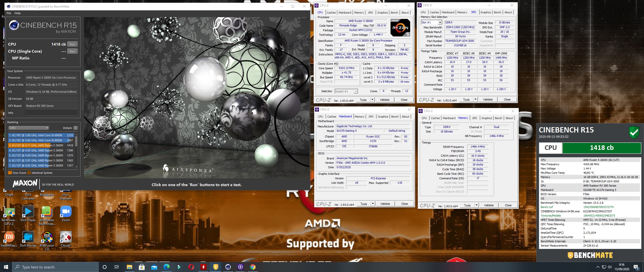Select ranking row 3 Ryzen 5 2600X 1418
Screen dimensions: 644x272
tap(41, 145)
